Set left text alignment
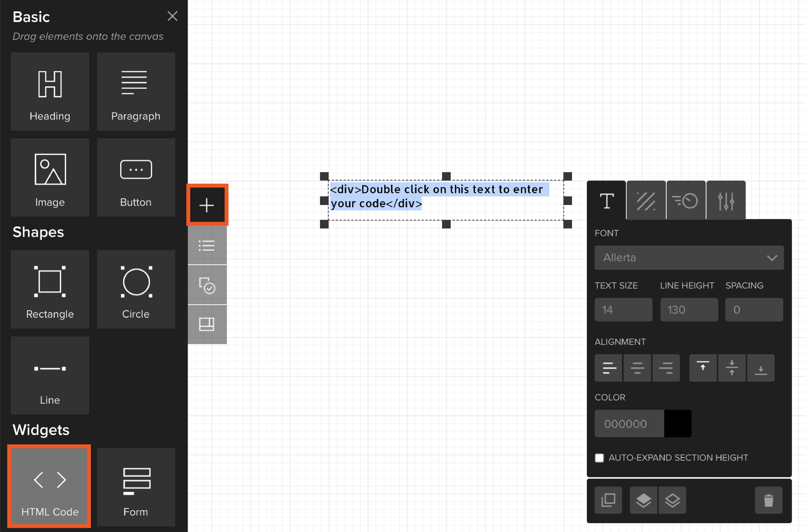Viewport: 806px width, 532px height. pos(608,368)
